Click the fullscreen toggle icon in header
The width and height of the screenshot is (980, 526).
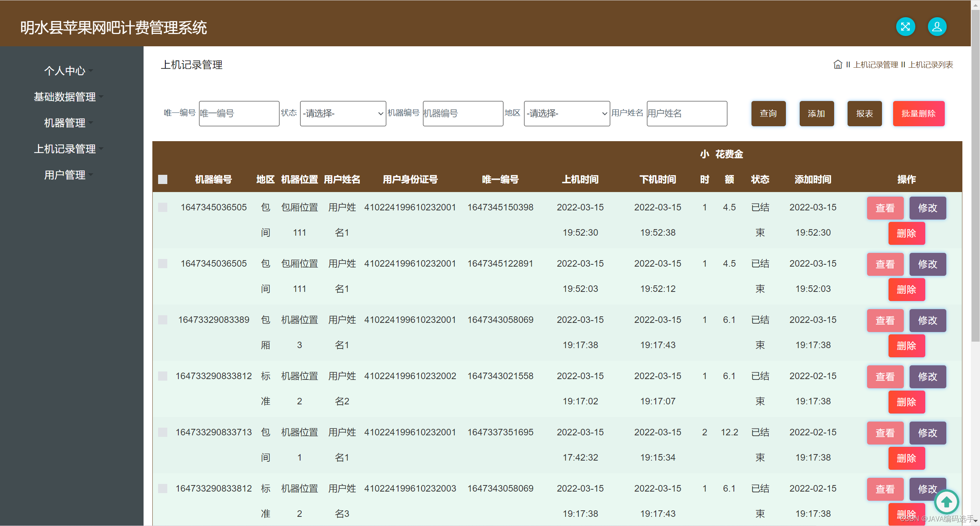[x=905, y=27]
